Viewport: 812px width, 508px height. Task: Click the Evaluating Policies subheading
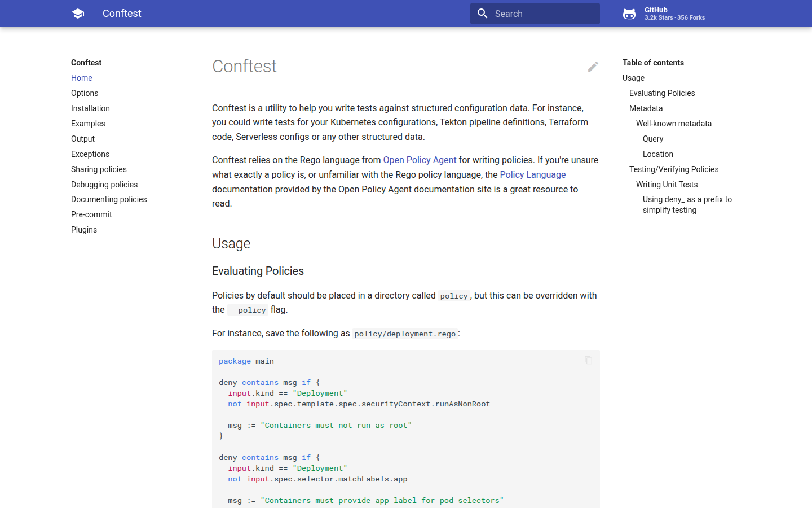258,271
